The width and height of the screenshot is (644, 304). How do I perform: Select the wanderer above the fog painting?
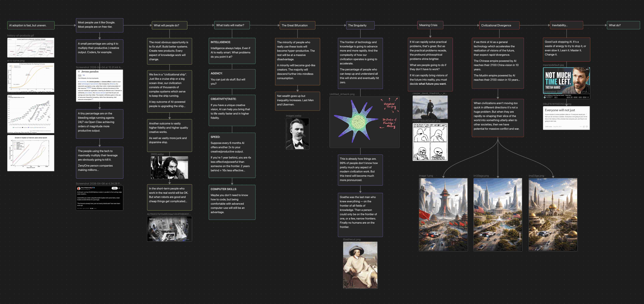(x=430, y=107)
